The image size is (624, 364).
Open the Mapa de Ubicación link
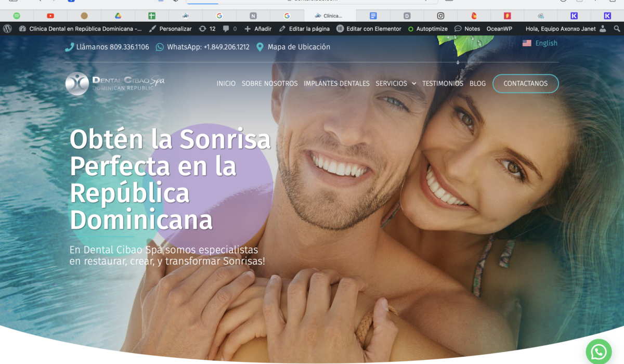point(293,47)
